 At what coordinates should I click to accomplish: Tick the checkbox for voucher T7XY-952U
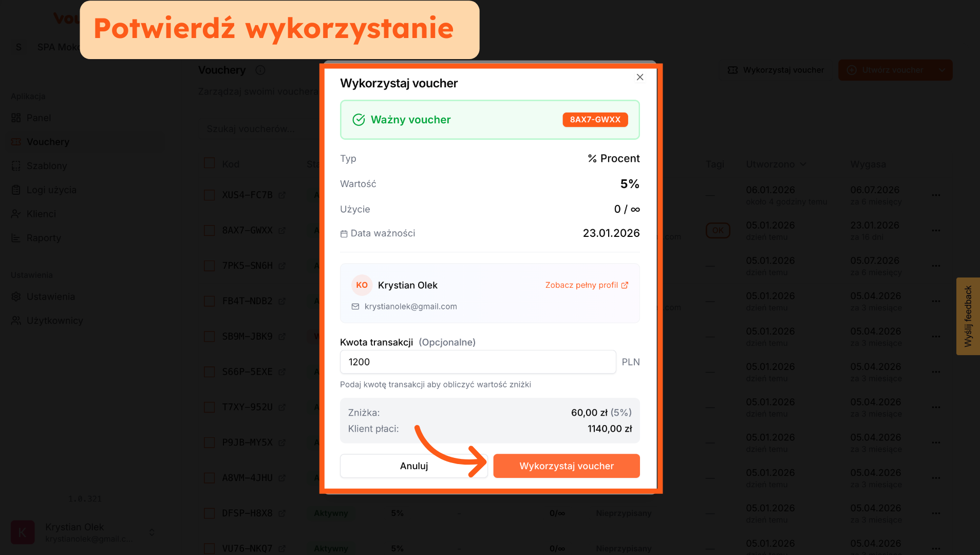click(209, 407)
